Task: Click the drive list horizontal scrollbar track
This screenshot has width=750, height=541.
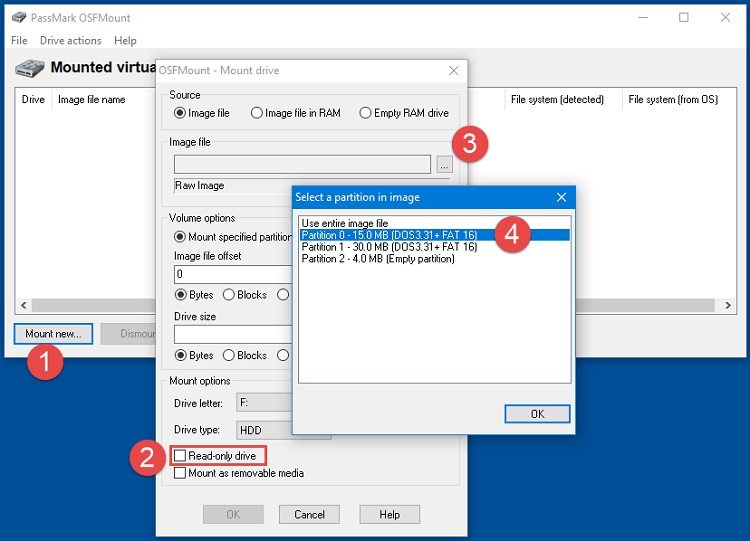Action: 93,305
